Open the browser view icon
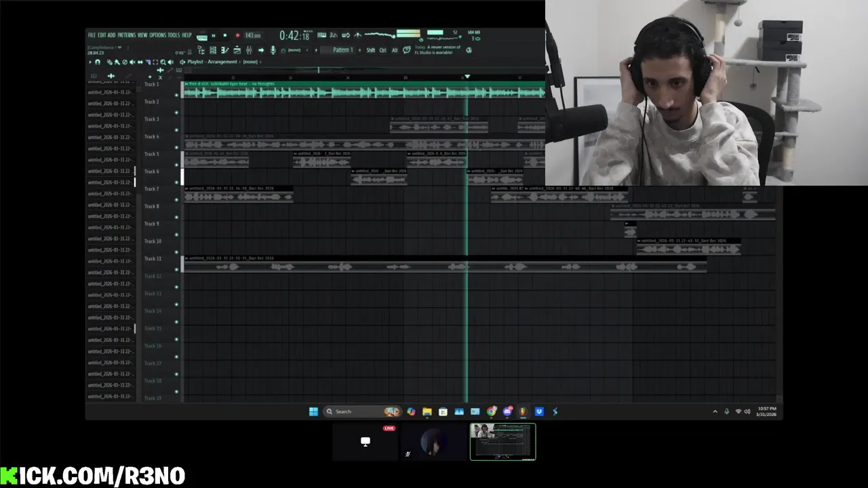868x488 pixels. tap(201, 50)
